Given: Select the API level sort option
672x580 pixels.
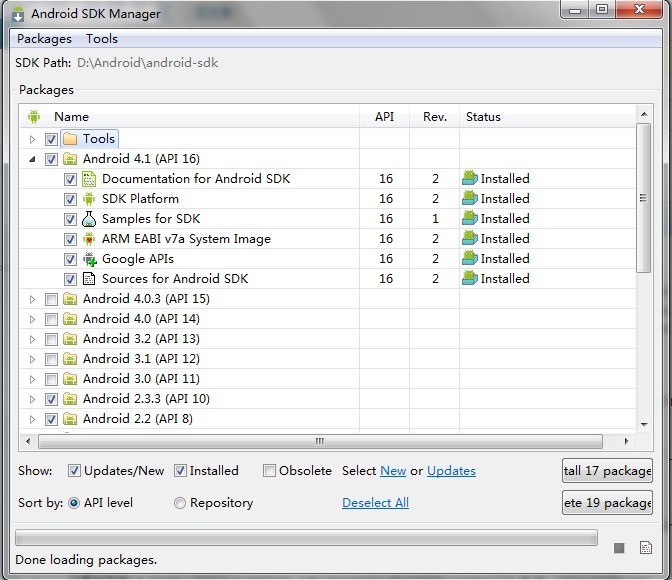Looking at the screenshot, I should (x=74, y=503).
